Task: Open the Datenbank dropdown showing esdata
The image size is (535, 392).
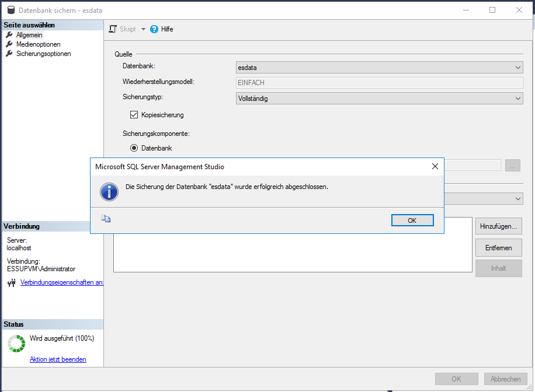Action: pyautogui.click(x=380, y=68)
